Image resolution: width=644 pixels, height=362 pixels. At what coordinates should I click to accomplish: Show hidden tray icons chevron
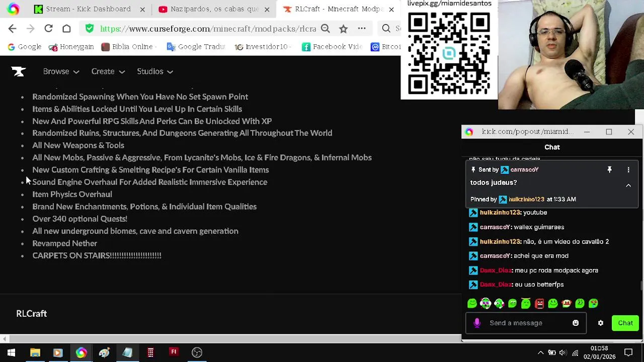[540, 352]
